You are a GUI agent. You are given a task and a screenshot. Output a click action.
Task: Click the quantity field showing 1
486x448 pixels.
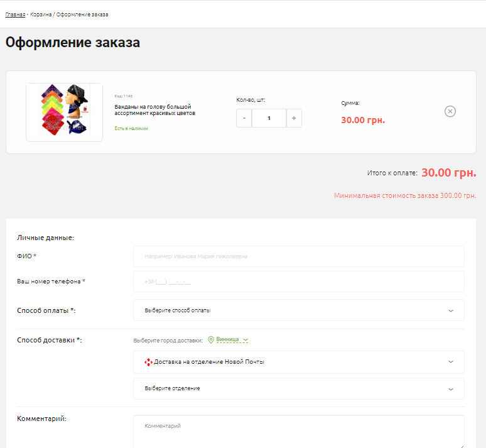click(x=269, y=118)
